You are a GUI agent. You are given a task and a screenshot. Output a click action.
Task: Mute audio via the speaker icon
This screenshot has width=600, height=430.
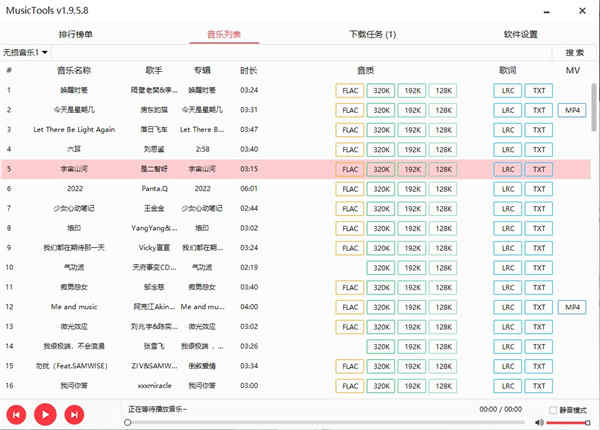coord(539,422)
